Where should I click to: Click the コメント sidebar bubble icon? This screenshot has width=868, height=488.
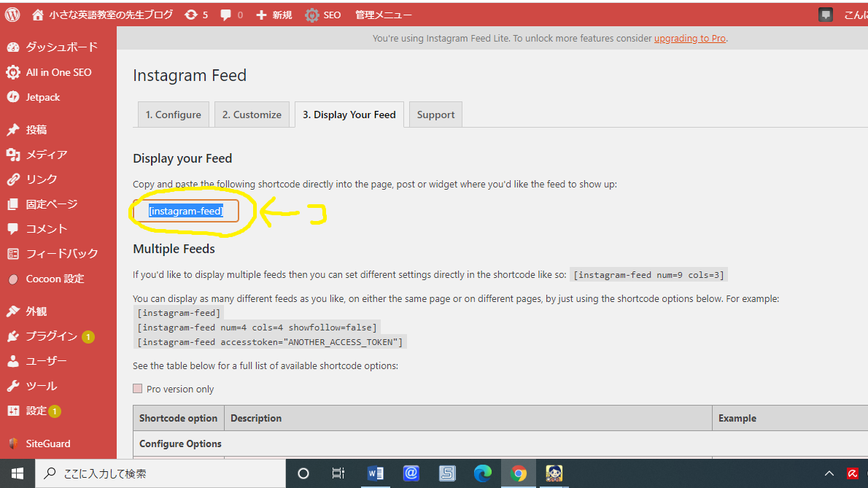pyautogui.click(x=13, y=228)
